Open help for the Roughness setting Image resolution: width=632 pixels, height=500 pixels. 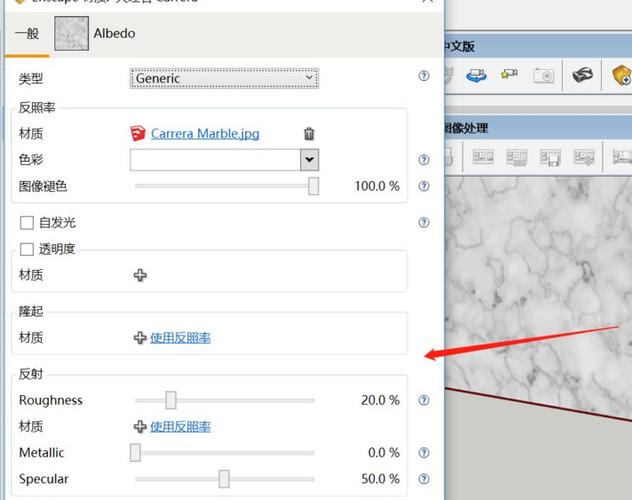424,400
